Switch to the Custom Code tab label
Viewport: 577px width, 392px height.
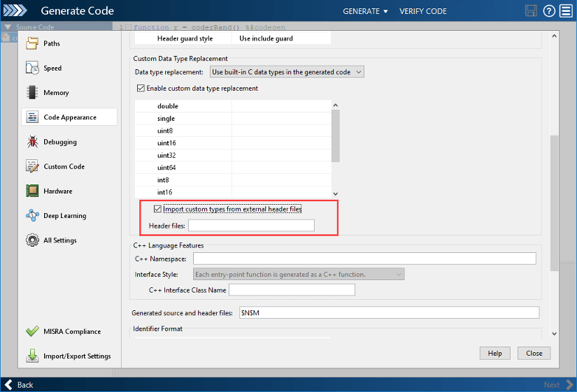64,166
